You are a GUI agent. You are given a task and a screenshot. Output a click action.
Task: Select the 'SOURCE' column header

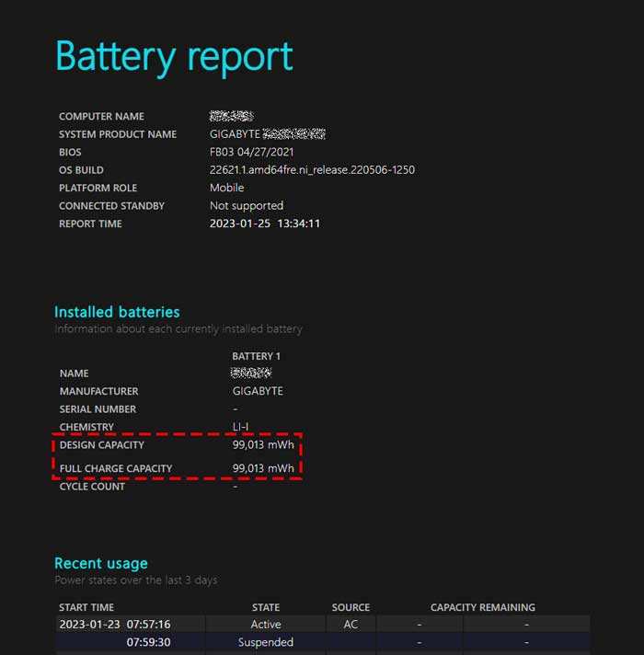351,607
